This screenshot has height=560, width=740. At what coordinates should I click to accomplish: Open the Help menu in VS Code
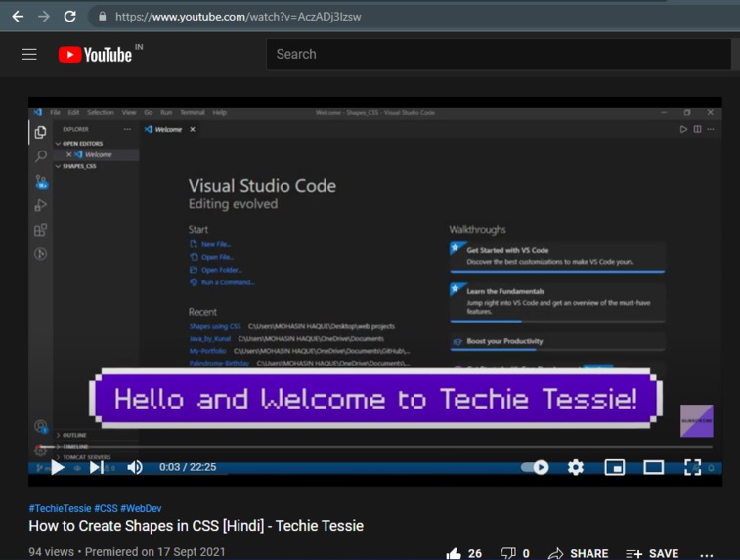[x=219, y=112]
